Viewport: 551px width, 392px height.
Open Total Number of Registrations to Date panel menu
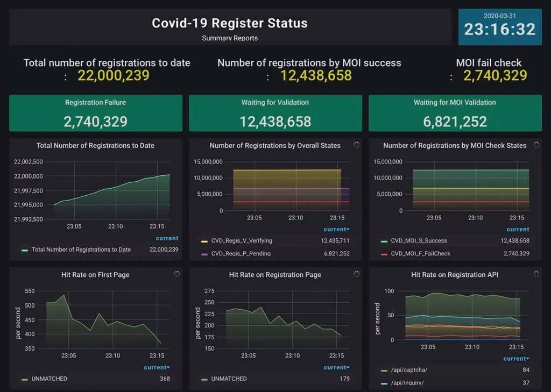[95, 146]
